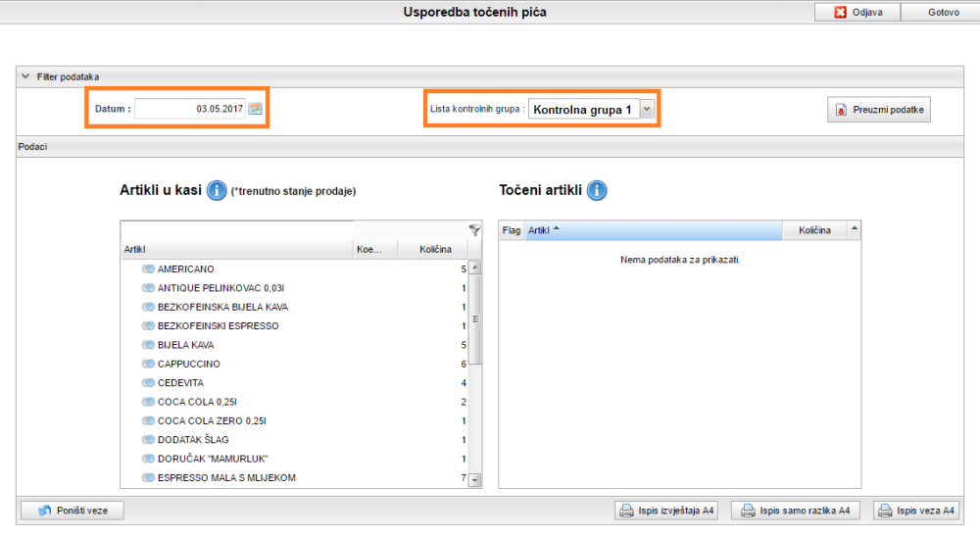The width and height of the screenshot is (980, 538).
Task: Collapse the Filter podataka section
Action: point(24,76)
